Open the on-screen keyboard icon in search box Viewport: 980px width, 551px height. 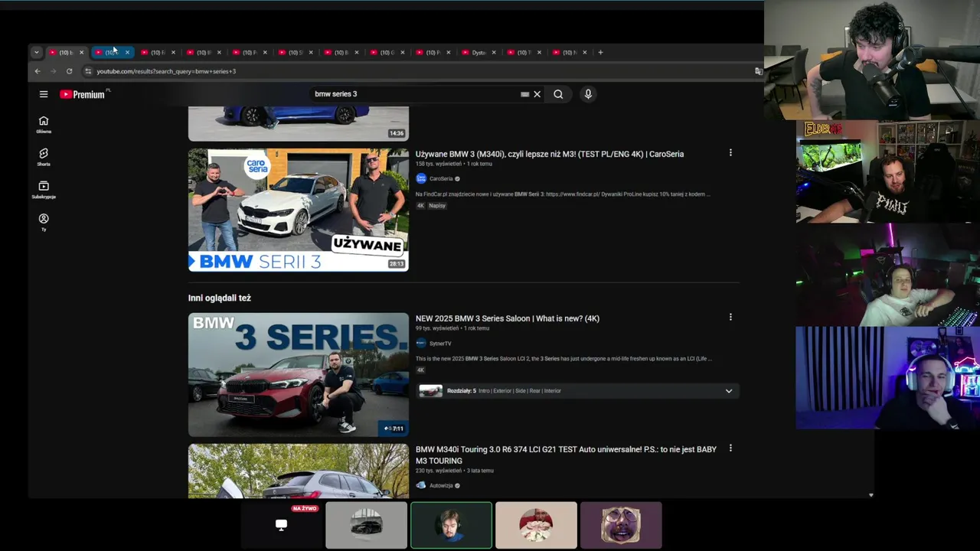(x=524, y=94)
